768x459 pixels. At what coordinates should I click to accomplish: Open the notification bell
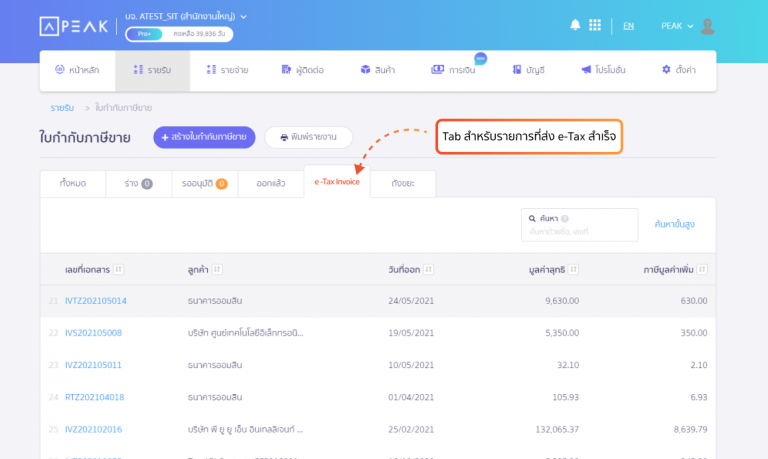(575, 25)
